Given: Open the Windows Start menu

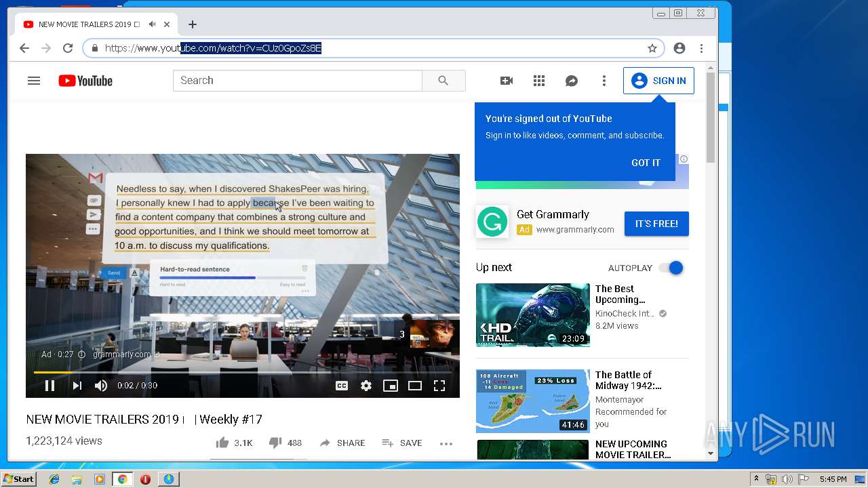Looking at the screenshot, I should tap(19, 479).
